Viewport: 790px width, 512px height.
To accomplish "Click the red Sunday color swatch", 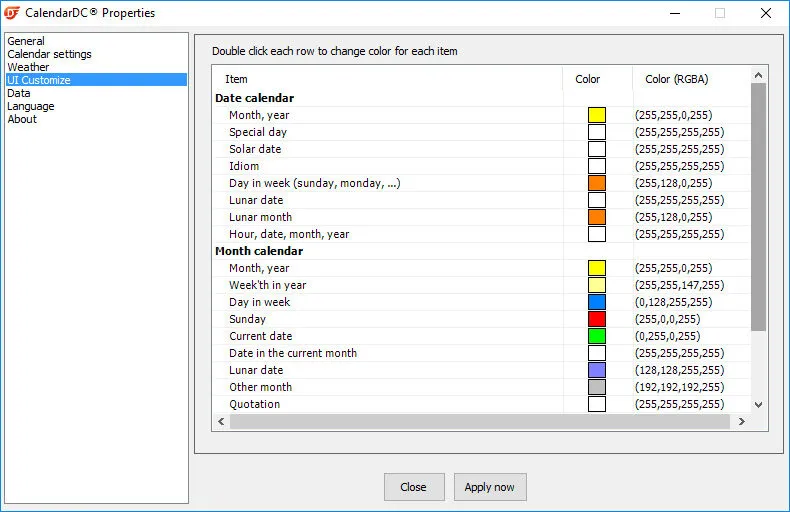I will tap(597, 319).
